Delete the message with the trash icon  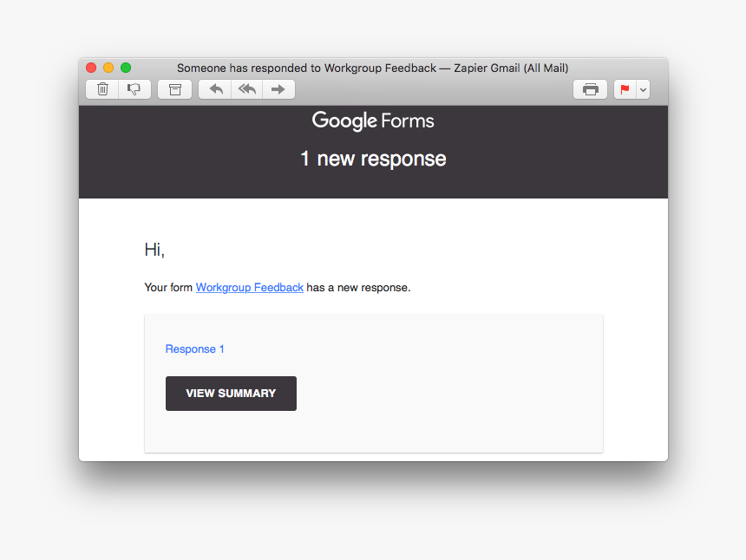pos(102,89)
